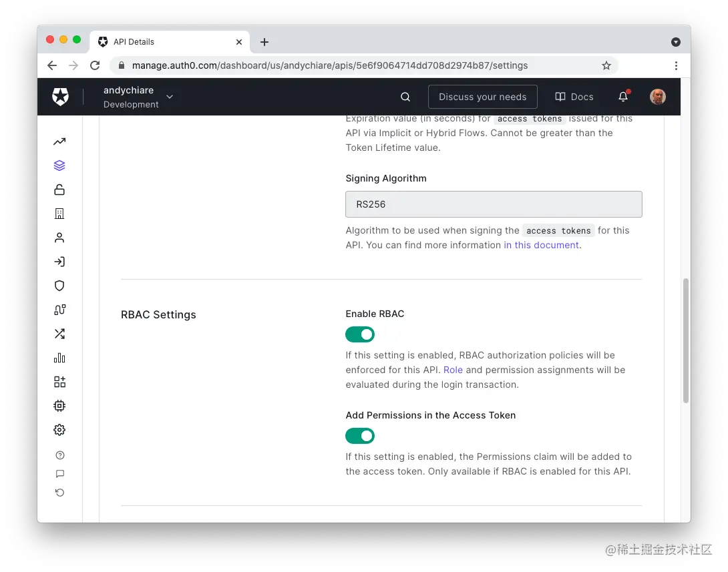The image size is (728, 572).
Task: Disable the Enable RBAC toggle
Action: tap(360, 334)
